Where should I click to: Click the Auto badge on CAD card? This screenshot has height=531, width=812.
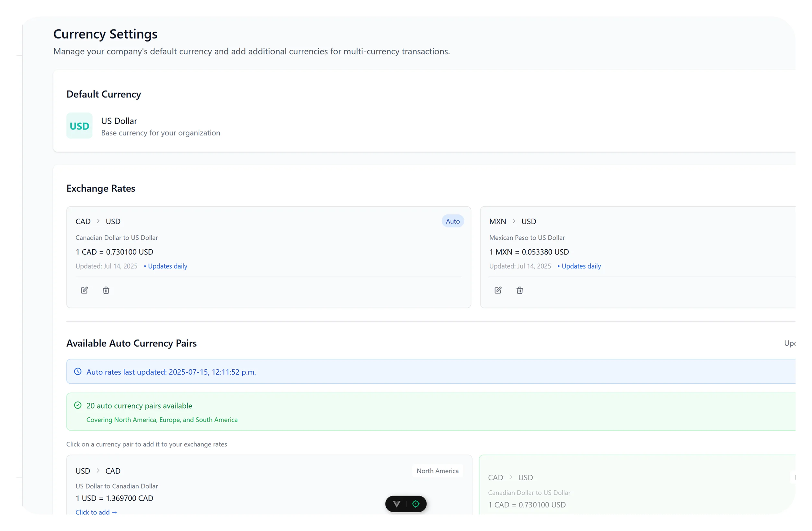pos(453,221)
